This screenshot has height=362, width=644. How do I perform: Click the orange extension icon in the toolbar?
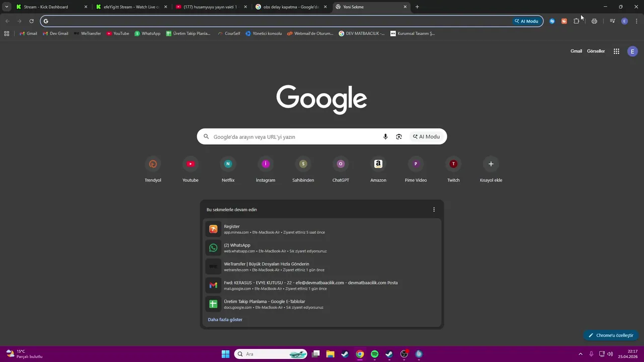coord(564,21)
